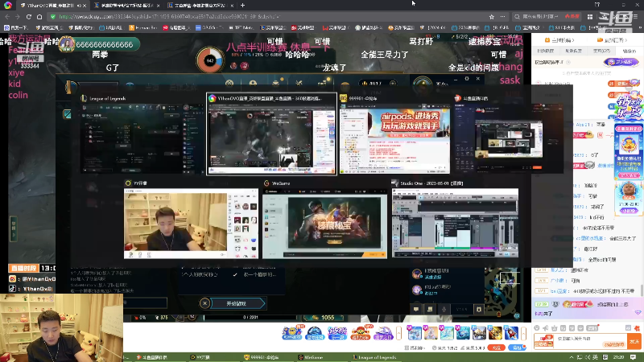Click the start game button in League client
Screen dimensions: 644x362
[x=237, y=303]
